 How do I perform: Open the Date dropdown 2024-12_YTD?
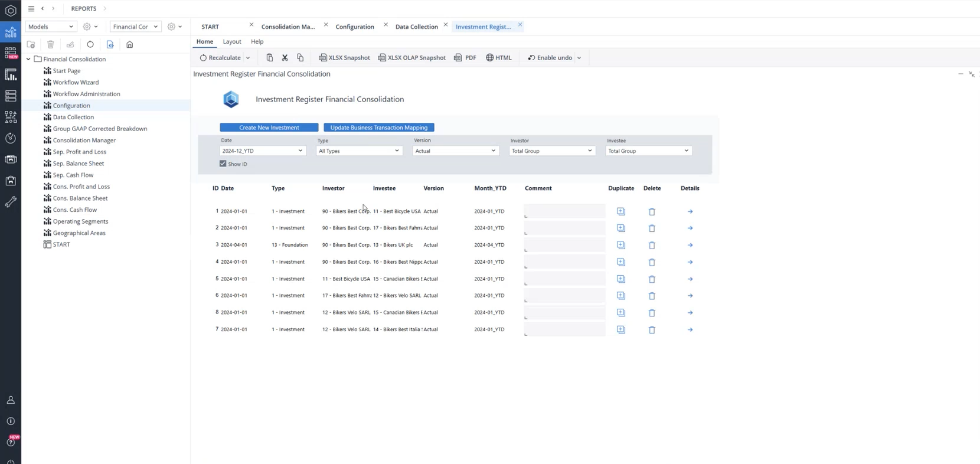pyautogui.click(x=263, y=151)
